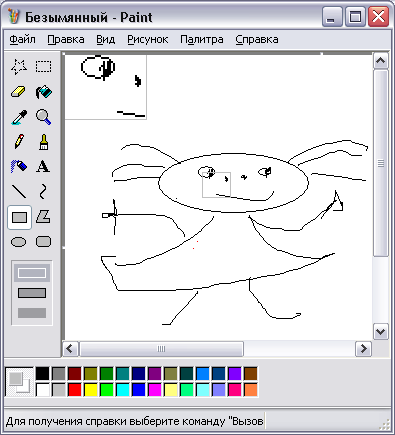Click the current foreground/background color indicator
The image size is (395, 435).
coord(19,382)
